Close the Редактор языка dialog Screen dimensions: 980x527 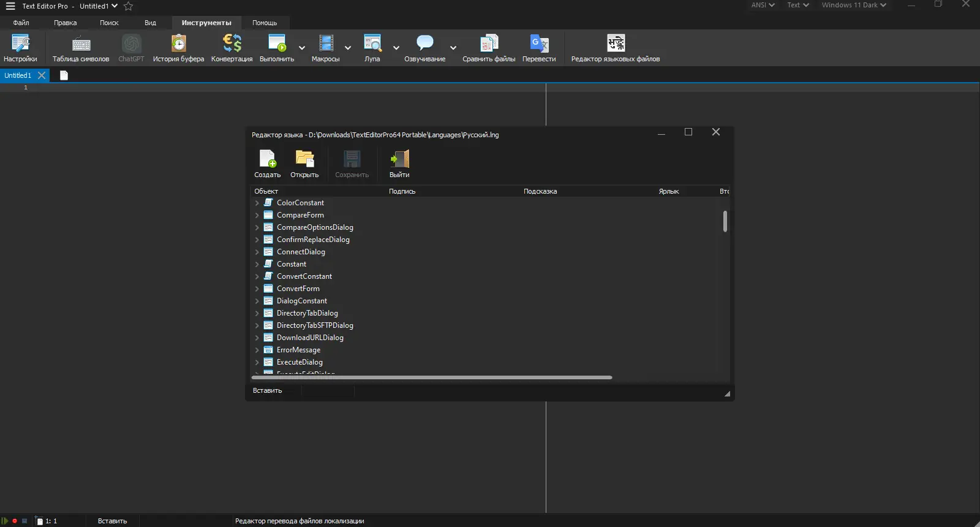click(716, 132)
